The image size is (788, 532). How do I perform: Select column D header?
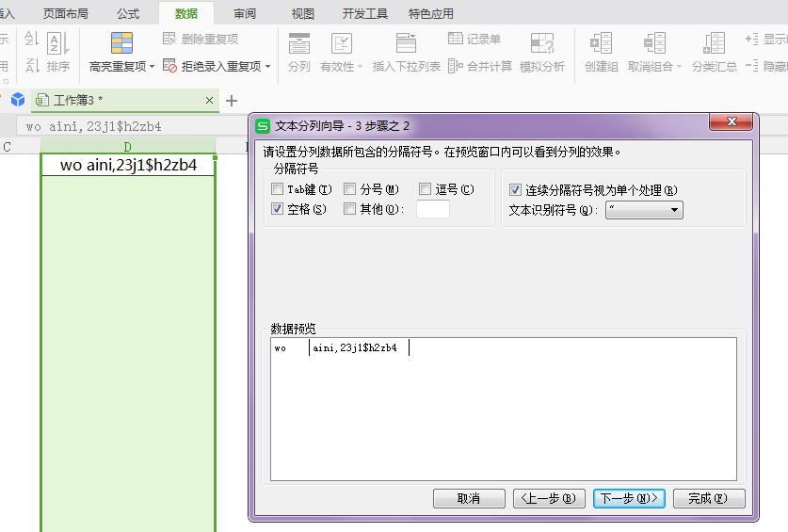(x=128, y=146)
